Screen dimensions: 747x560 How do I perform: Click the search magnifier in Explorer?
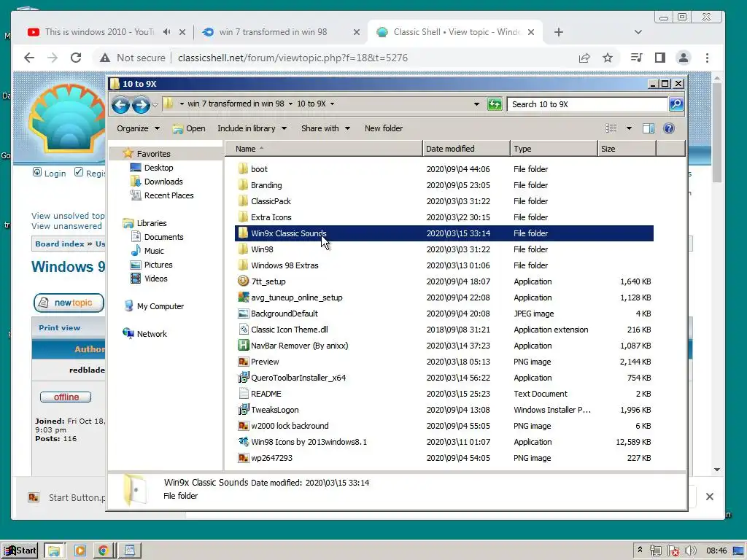(676, 104)
